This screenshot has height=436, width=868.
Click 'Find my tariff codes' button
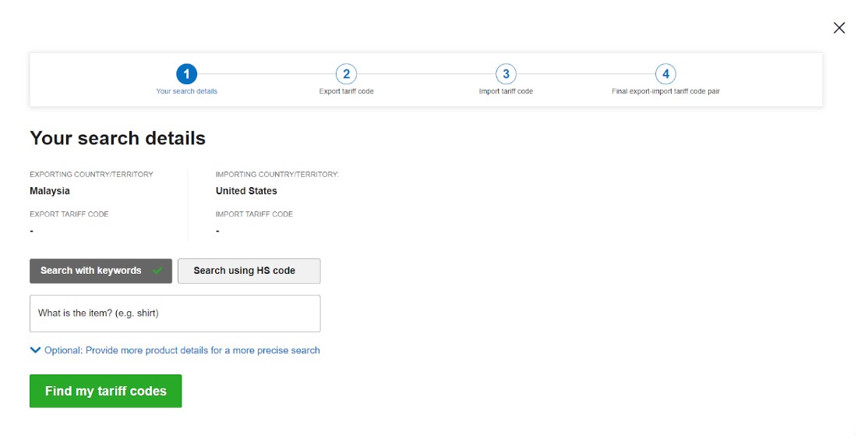pos(106,391)
